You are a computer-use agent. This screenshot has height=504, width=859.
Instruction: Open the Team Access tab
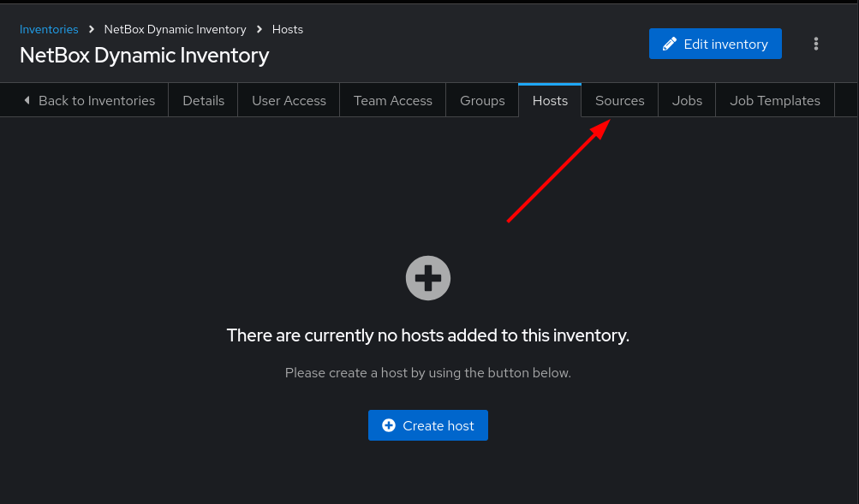tap(393, 101)
